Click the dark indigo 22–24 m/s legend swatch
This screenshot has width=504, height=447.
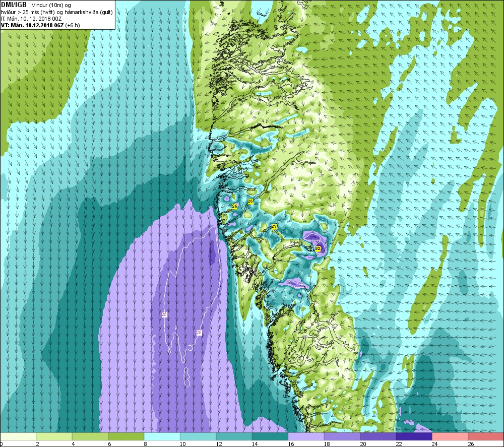click(x=414, y=436)
